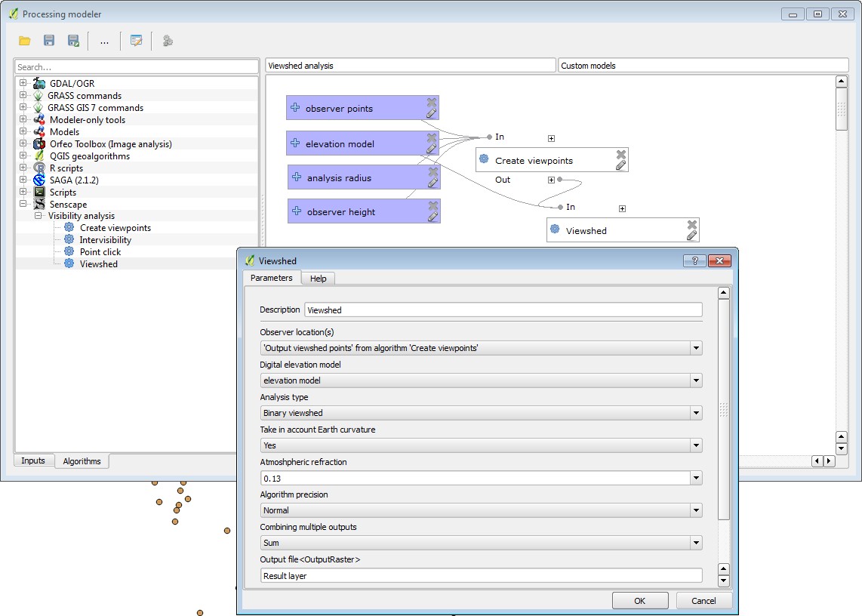
Task: Open Digital elevation model dropdown
Action: (697, 380)
